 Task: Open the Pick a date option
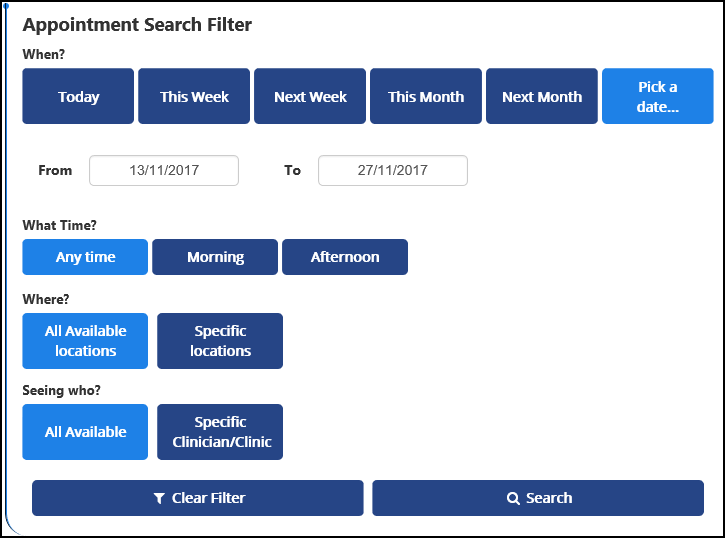point(657,97)
